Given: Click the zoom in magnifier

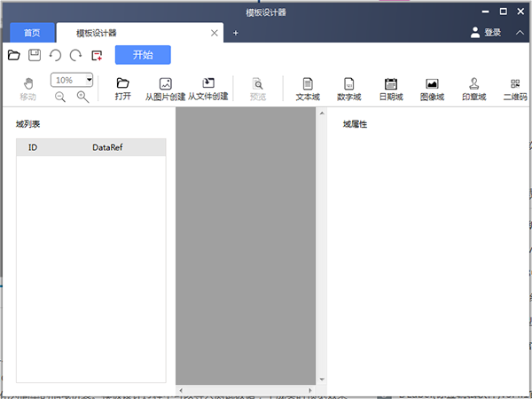Looking at the screenshot, I should click(x=82, y=97).
